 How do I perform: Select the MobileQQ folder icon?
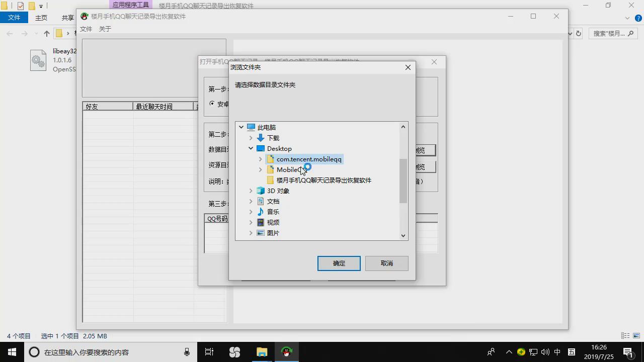click(270, 169)
